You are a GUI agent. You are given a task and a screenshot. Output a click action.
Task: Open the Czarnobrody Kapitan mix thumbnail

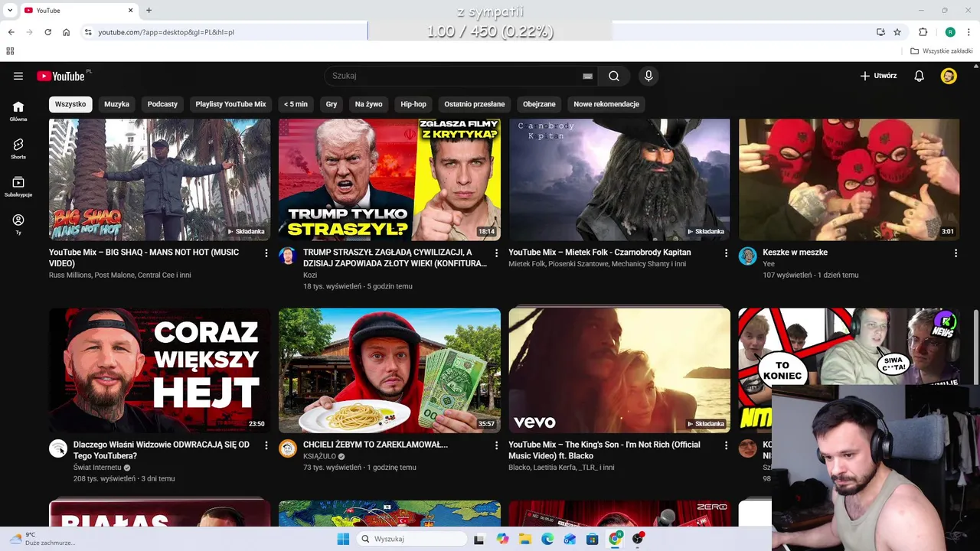[619, 179]
